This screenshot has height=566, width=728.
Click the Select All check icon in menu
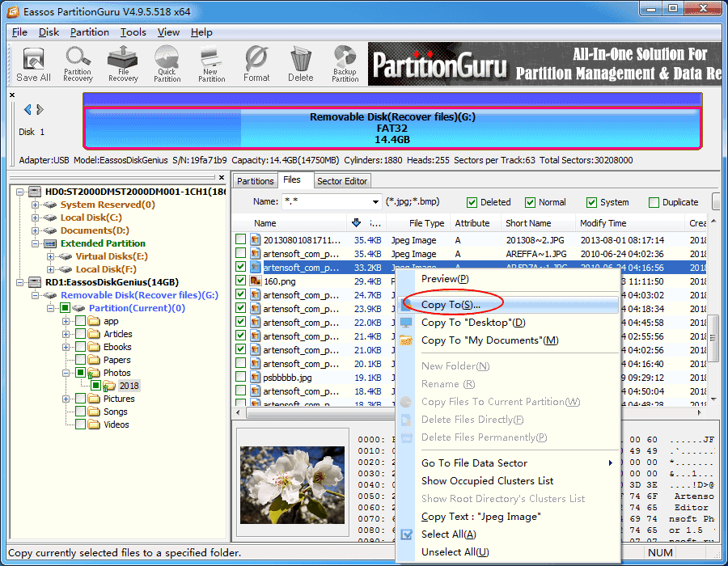click(406, 534)
